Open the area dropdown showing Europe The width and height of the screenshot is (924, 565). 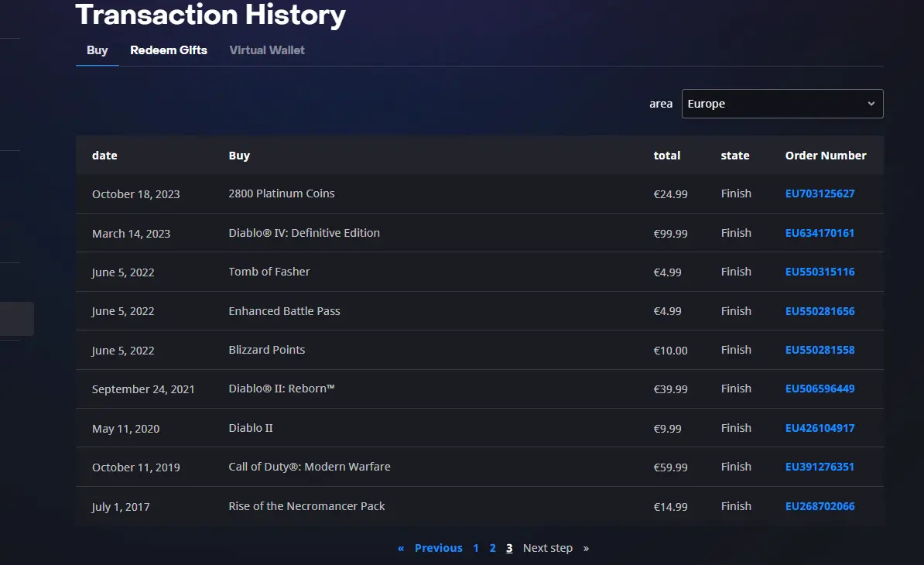[x=782, y=104]
